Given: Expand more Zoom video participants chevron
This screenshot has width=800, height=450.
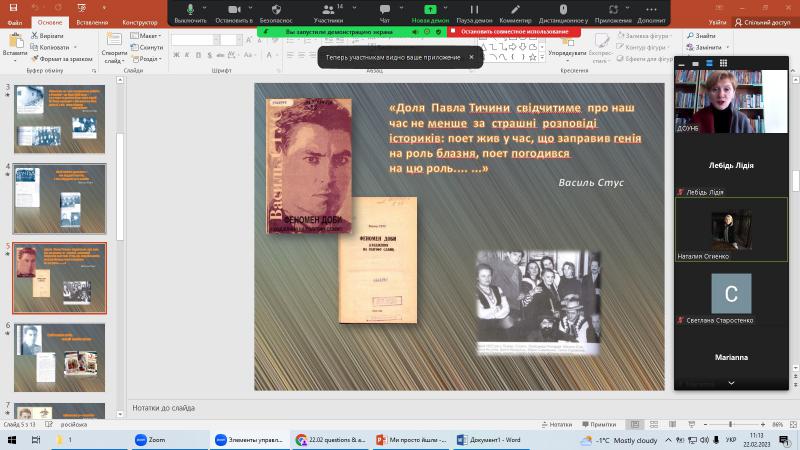Looking at the screenshot, I should 731,383.
